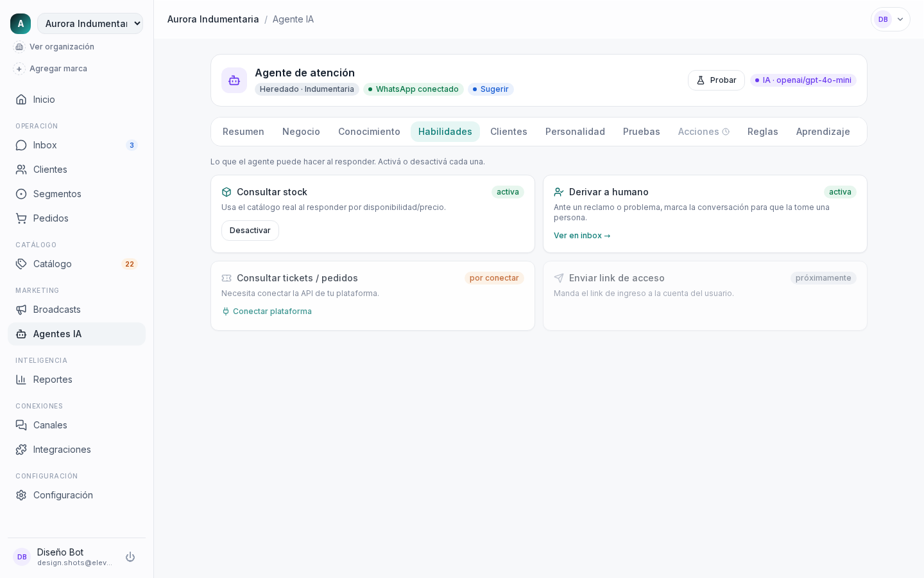Click the Canales messages icon

coord(21,425)
